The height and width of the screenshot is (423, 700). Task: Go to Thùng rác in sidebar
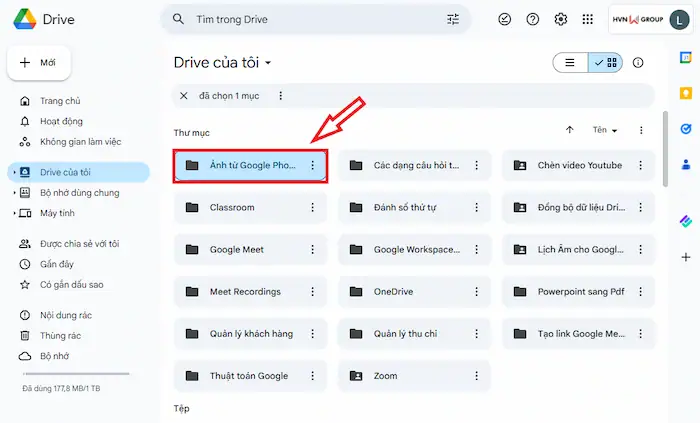pyautogui.click(x=60, y=335)
